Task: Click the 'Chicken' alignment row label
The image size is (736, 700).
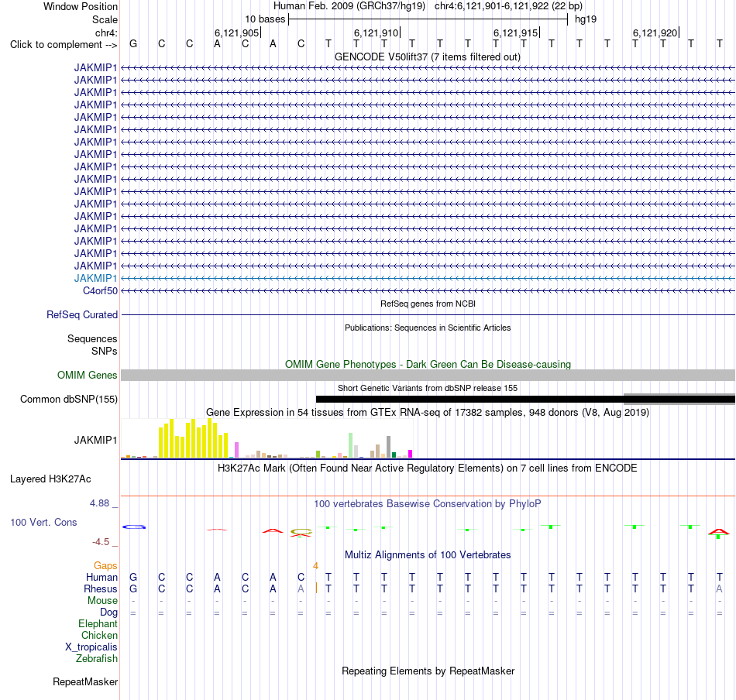Action: [x=99, y=635]
